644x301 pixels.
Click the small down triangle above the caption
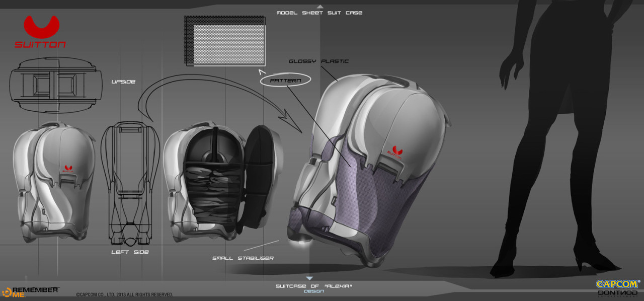309,278
